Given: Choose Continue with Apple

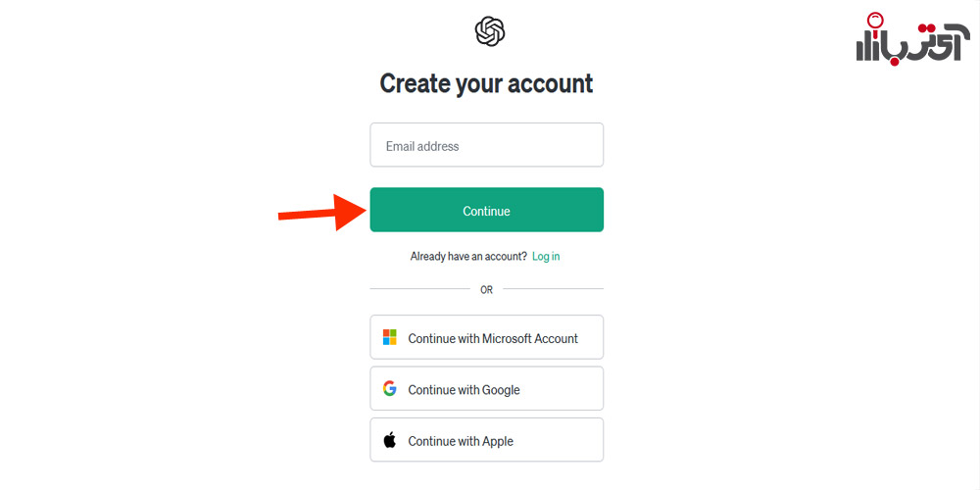Looking at the screenshot, I should pos(487,440).
